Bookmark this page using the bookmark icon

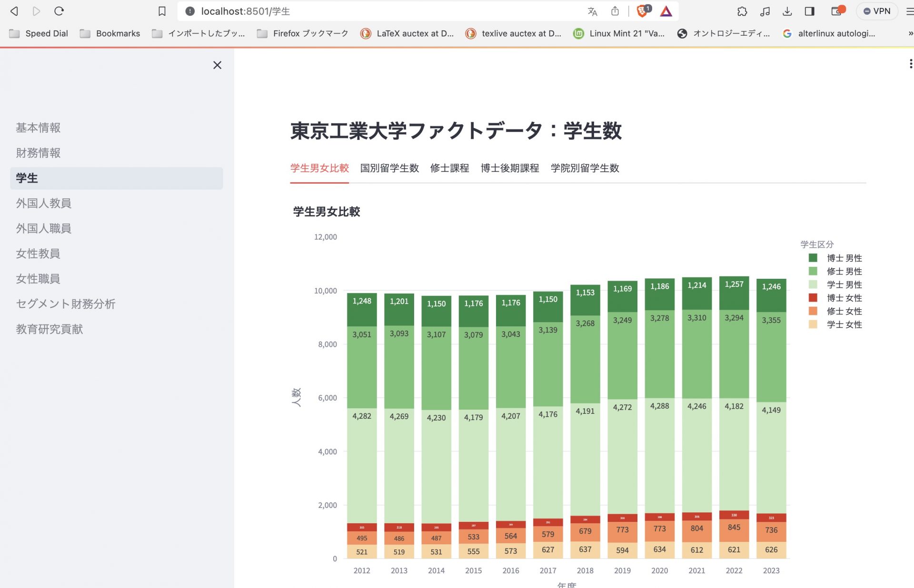(162, 11)
